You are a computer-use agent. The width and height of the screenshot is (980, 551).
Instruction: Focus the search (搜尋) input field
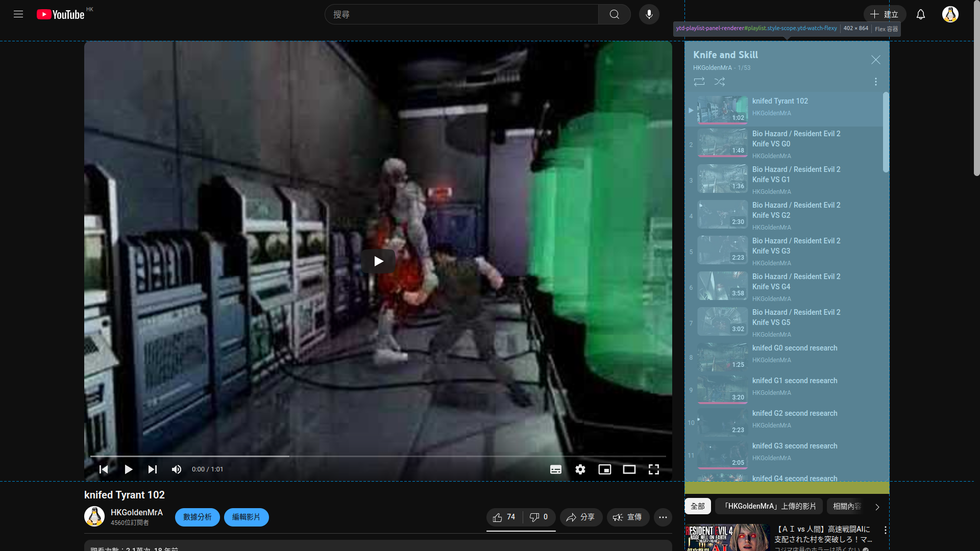pos(462,14)
